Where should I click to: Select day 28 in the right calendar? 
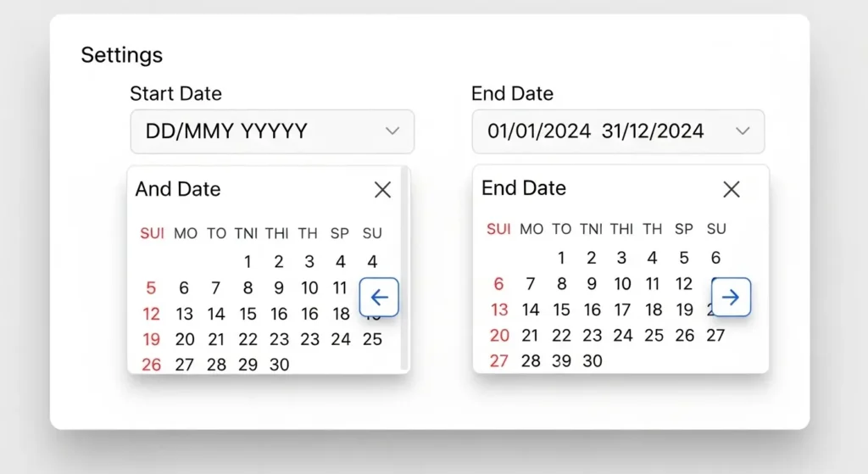click(x=531, y=360)
